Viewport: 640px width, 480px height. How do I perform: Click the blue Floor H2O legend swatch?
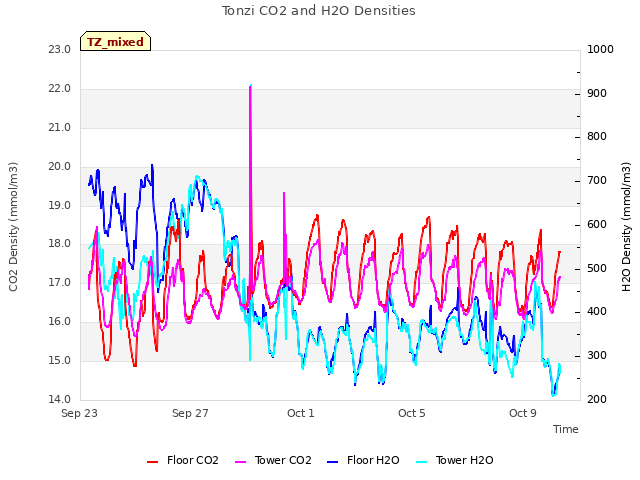point(333,462)
